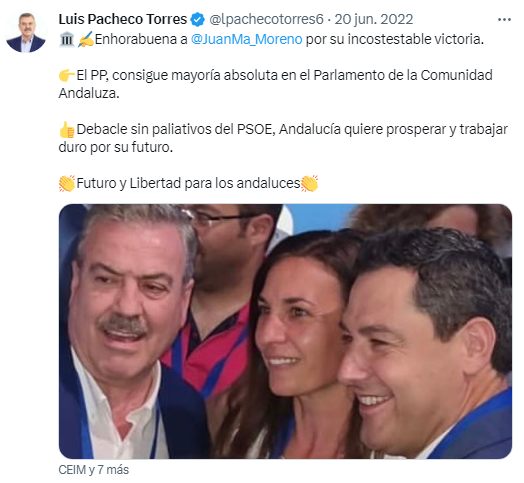This screenshot has height=483, width=524.
Task: Click the thumbs up emoji
Action: click(x=67, y=130)
